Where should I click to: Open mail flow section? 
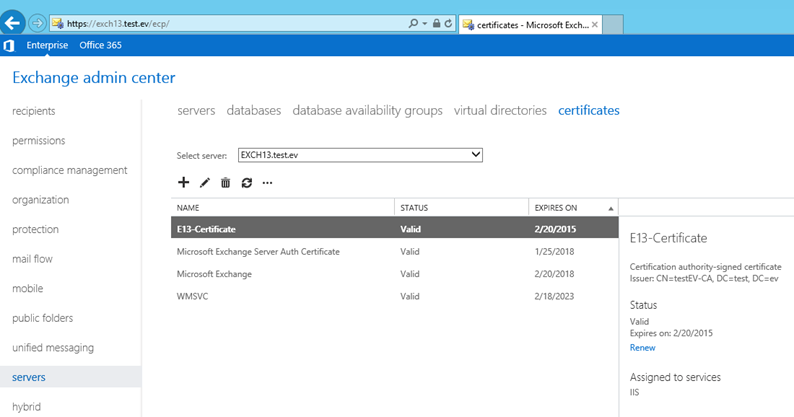(x=32, y=259)
